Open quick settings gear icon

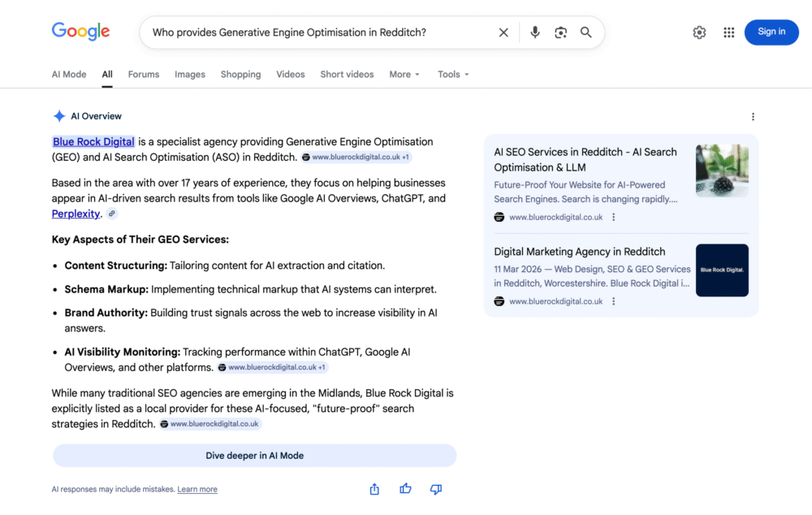tap(699, 32)
